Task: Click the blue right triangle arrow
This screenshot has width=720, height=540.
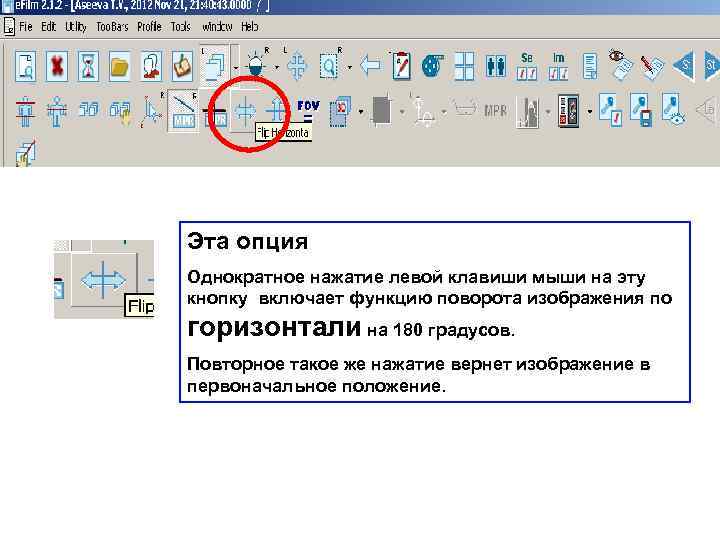Action: [712, 66]
